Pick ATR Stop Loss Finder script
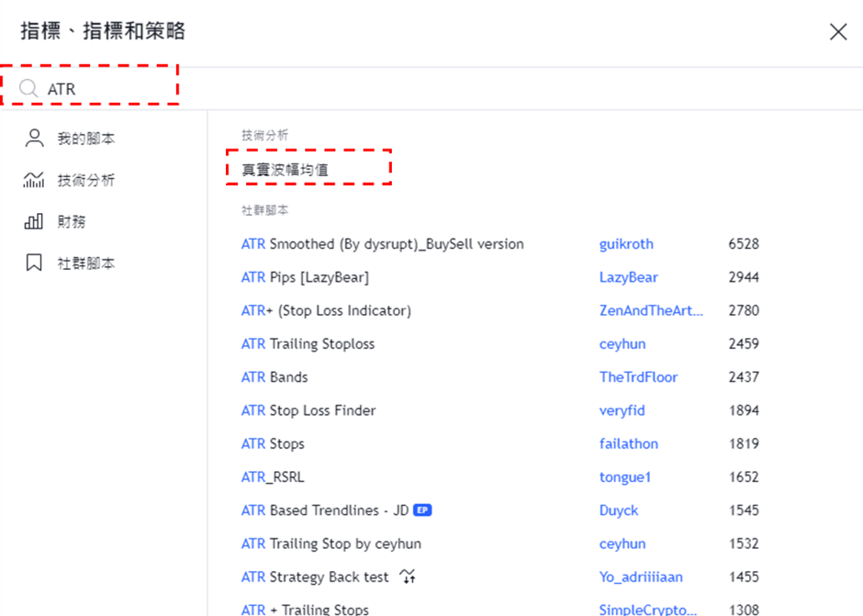Viewport: 863px width, 616px height. click(308, 410)
